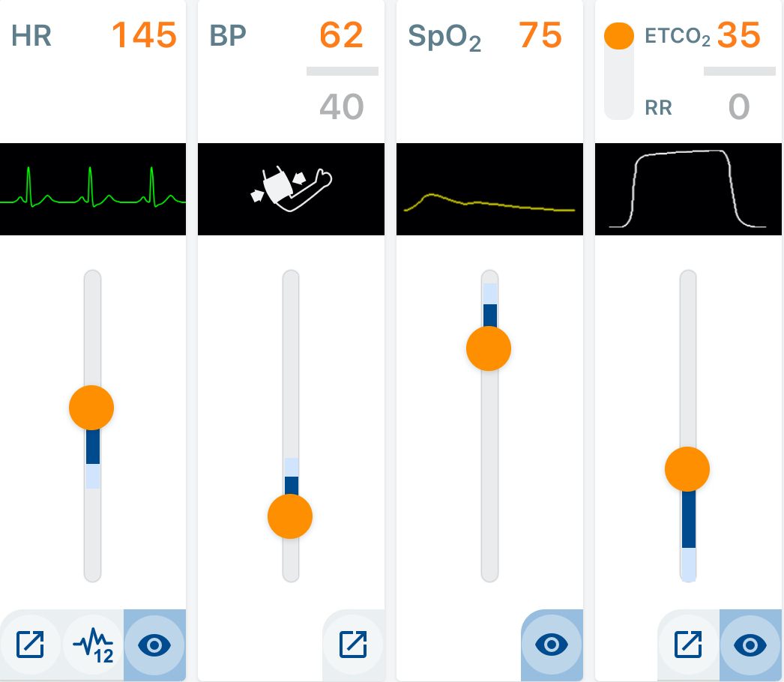Screen dimensions: 784x682
Task: Open the ETCO2 external link panel
Action: tap(688, 645)
